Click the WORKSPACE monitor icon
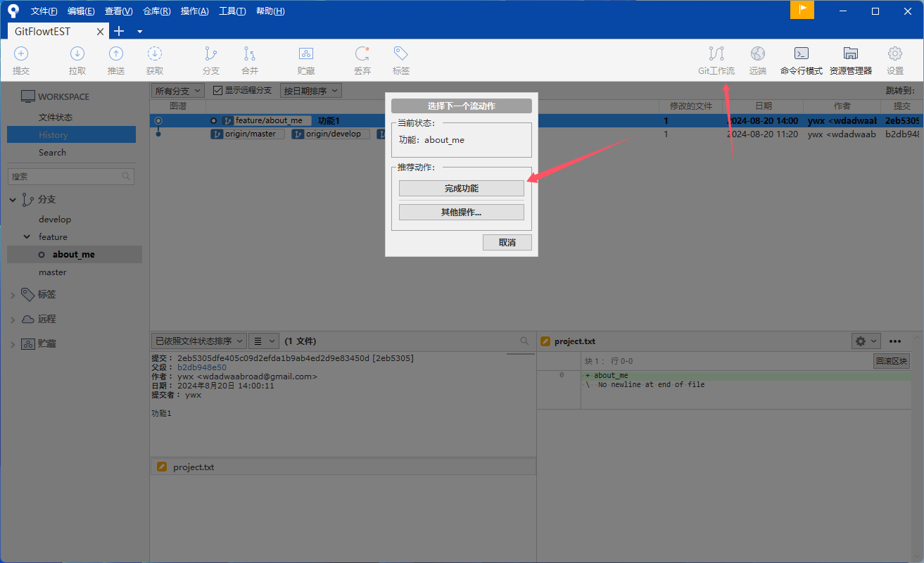Screen dimensions: 924x563 (x=27, y=96)
